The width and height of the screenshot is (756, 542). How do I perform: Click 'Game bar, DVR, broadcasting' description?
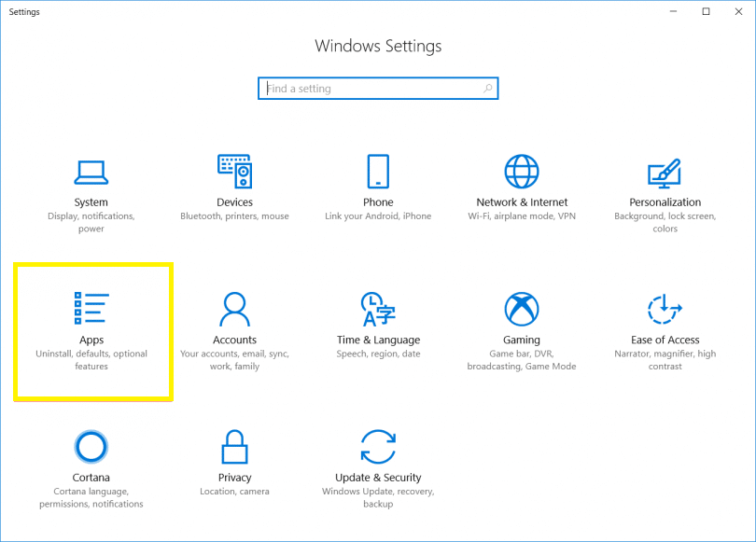coord(522,360)
